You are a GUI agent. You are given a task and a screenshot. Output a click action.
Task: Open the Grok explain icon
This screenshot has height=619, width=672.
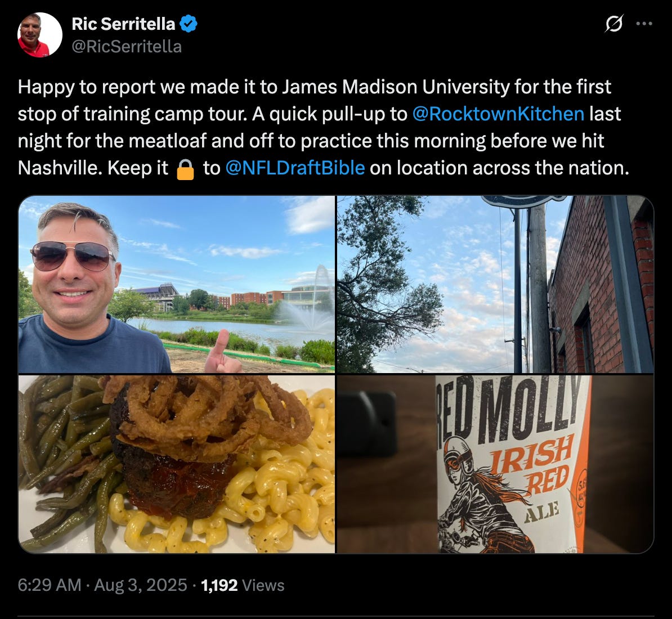613,24
